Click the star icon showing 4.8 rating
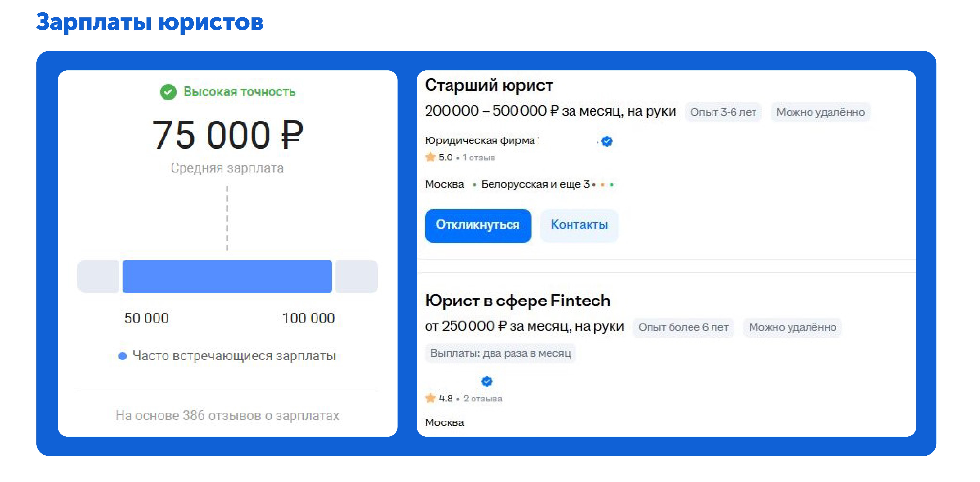Image resolution: width=980 pixels, height=482 pixels. pyautogui.click(x=430, y=398)
